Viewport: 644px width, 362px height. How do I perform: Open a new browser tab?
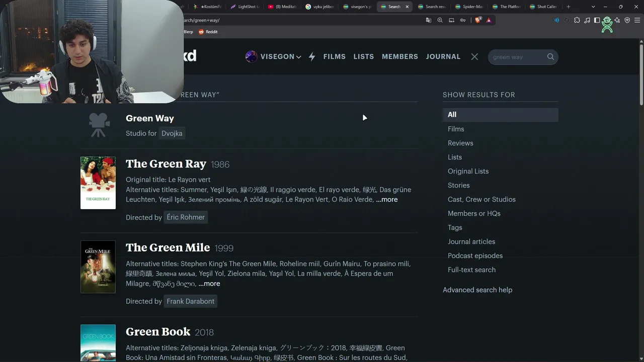(x=569, y=7)
